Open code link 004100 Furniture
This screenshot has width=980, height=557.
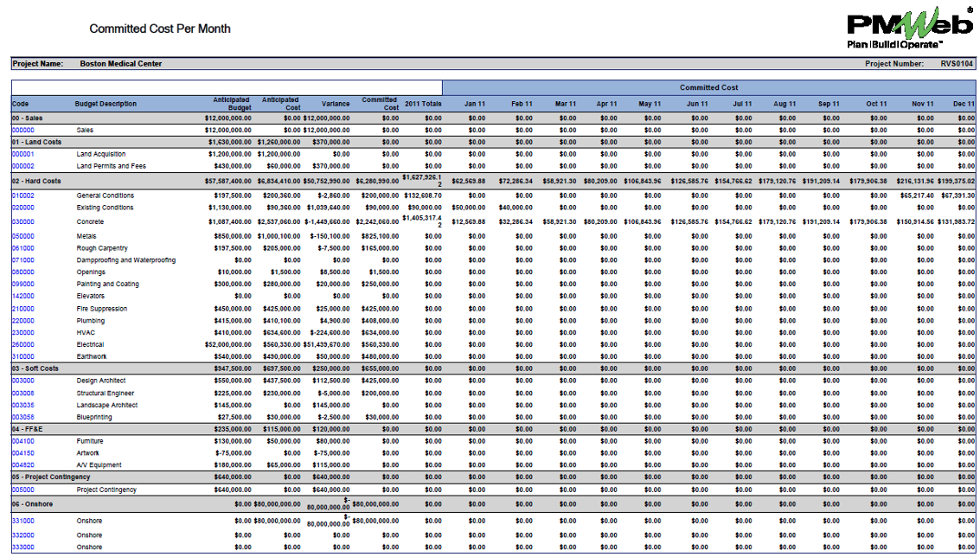point(23,441)
